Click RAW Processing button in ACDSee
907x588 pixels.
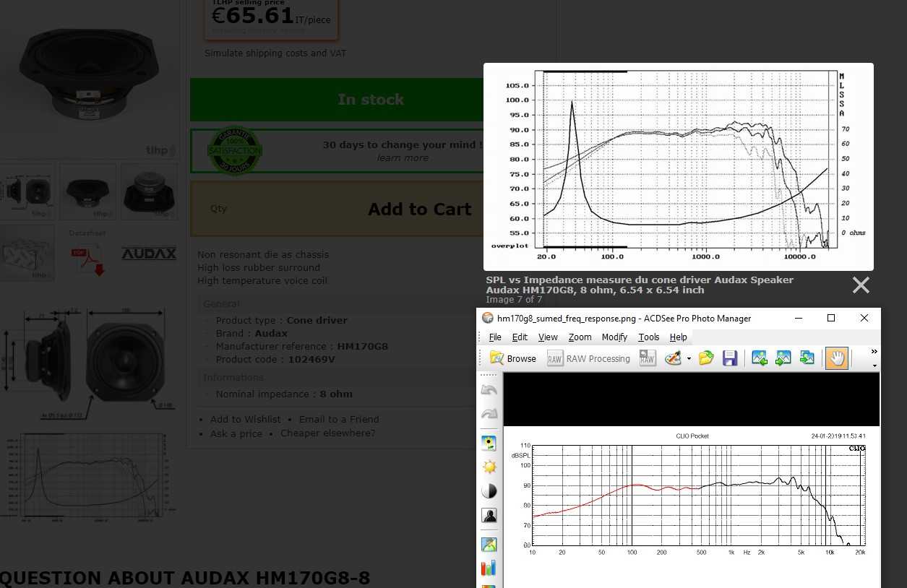[x=588, y=358]
